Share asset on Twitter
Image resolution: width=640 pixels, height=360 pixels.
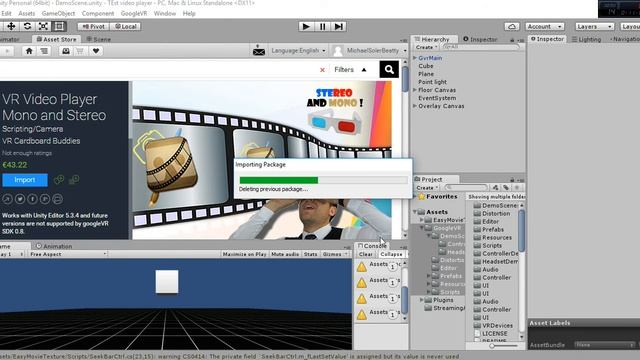click(x=20, y=199)
